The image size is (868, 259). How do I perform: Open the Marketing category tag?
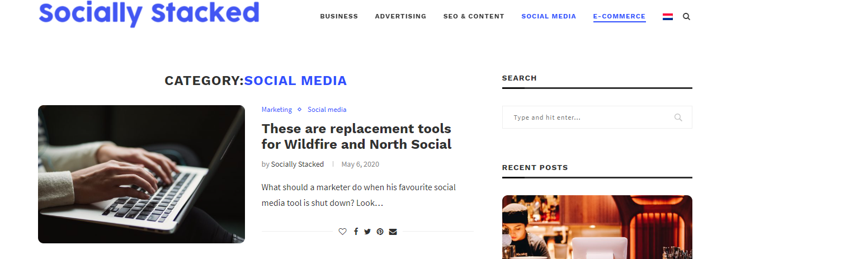277,110
